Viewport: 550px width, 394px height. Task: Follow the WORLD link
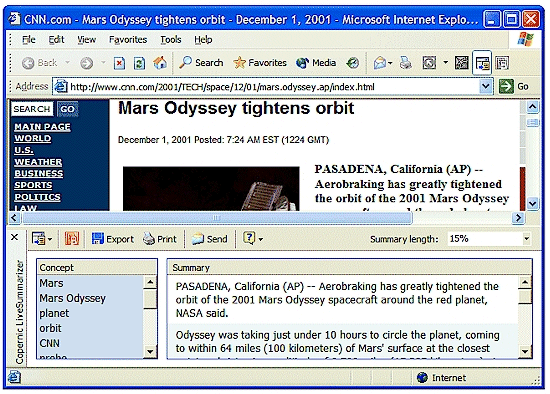coord(33,138)
